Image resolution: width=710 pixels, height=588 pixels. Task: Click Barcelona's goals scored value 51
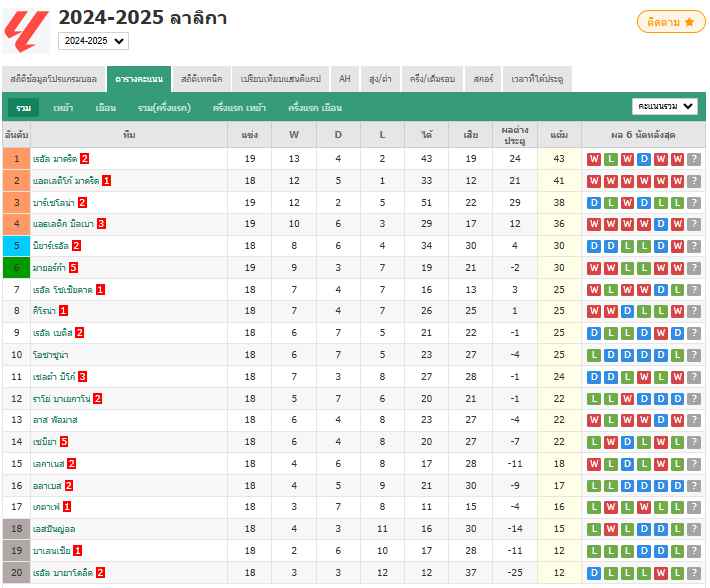[x=427, y=203]
